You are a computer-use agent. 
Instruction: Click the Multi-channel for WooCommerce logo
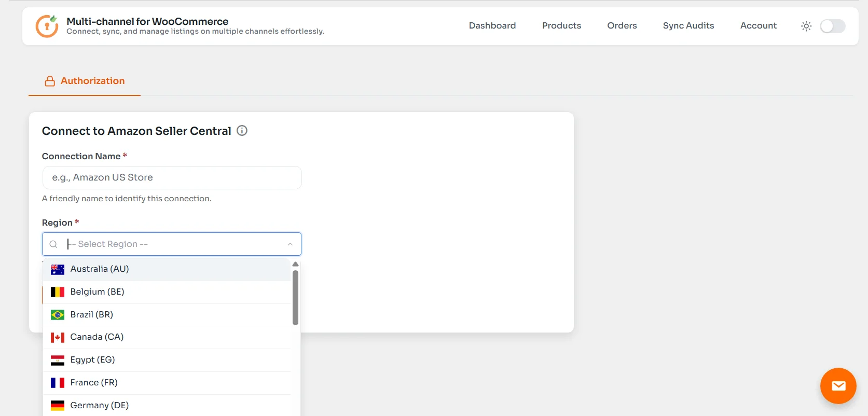point(47,26)
